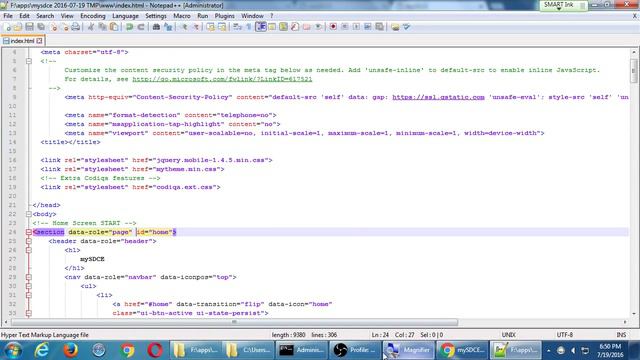The width and height of the screenshot is (640, 360).
Task: Collapse the h1 fold at line 26
Action: tap(29, 250)
